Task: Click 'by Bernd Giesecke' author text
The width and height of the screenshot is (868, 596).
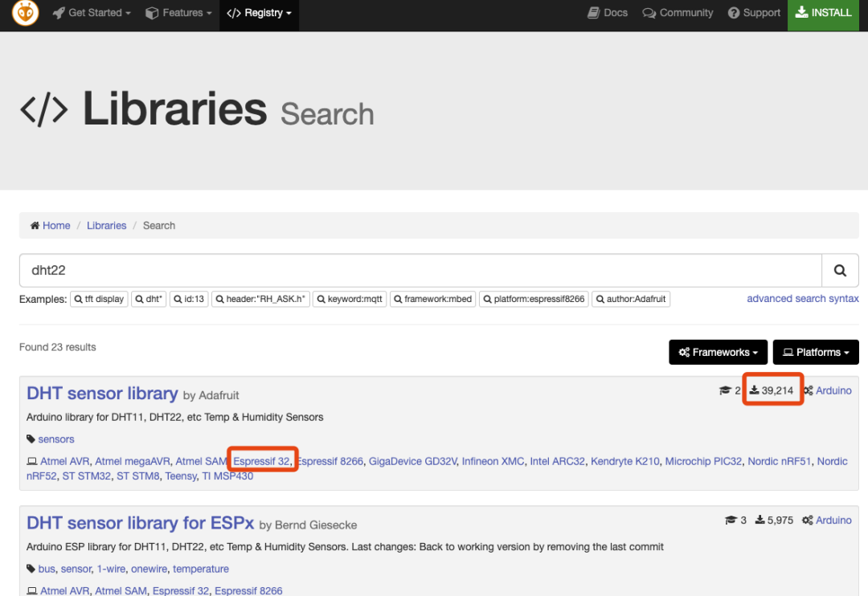Action: click(309, 525)
